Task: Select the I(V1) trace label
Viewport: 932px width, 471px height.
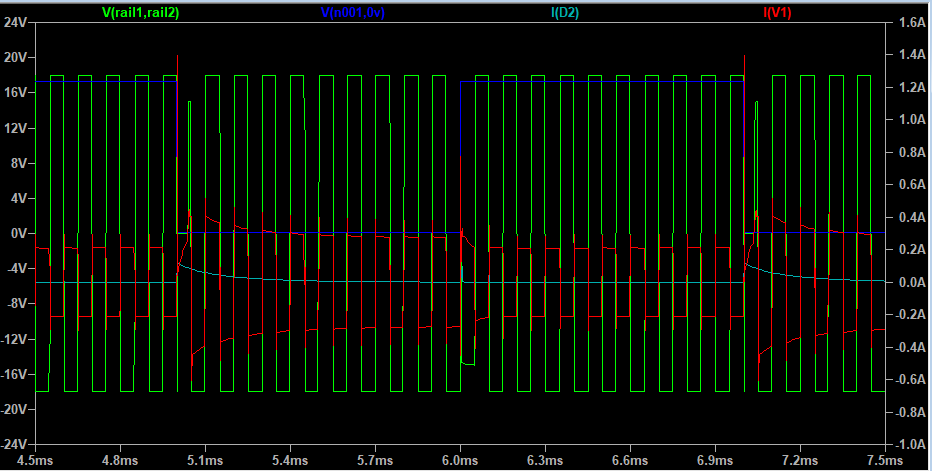Action: pyautogui.click(x=777, y=12)
